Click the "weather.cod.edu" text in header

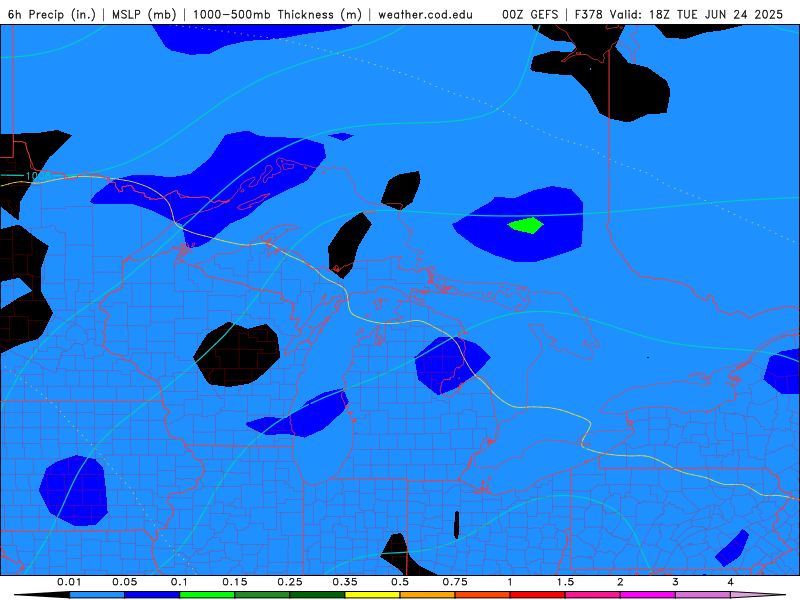pyautogui.click(x=426, y=14)
